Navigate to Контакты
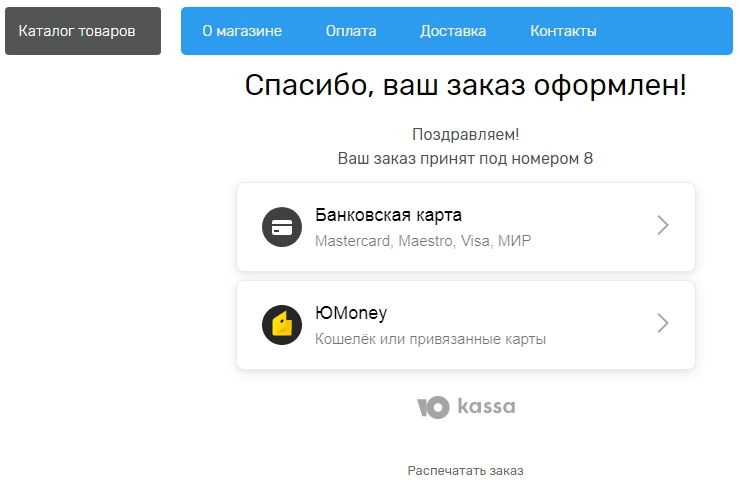 point(563,31)
